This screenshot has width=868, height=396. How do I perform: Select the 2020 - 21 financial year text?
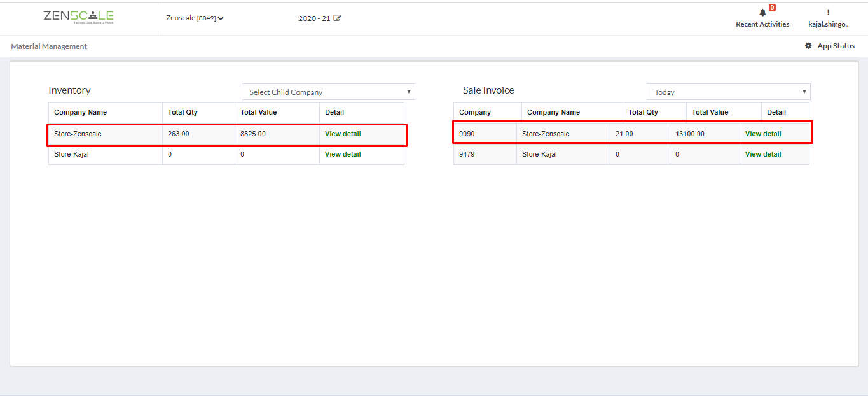(314, 18)
